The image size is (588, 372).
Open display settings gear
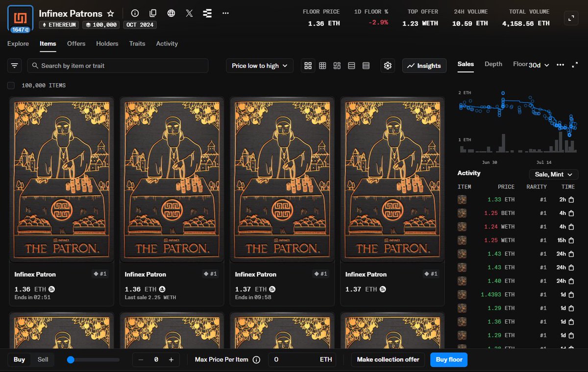388,66
